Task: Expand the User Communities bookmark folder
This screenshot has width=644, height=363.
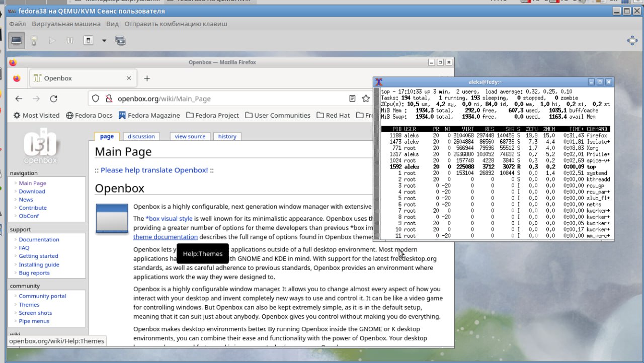Action: point(278,115)
